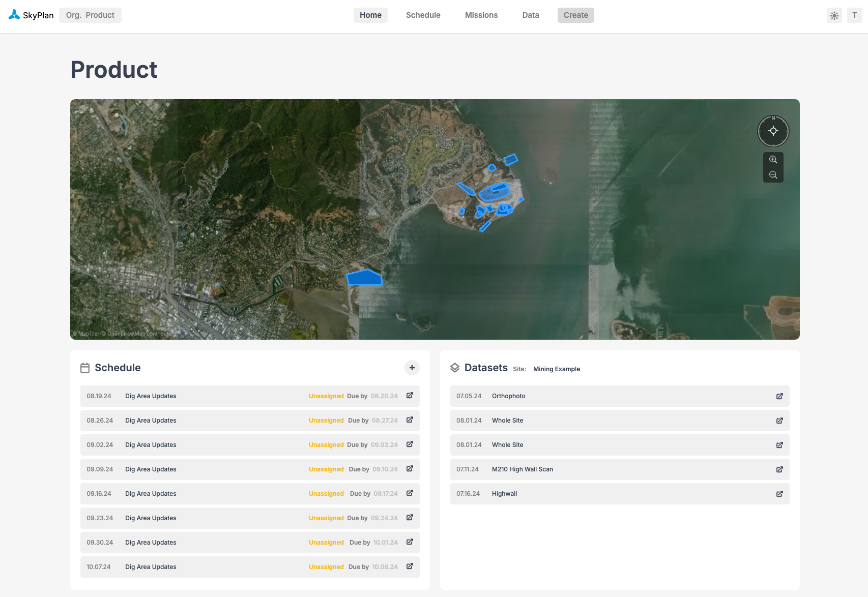Click Unassigned on the 09.09.24 row

[326, 469]
